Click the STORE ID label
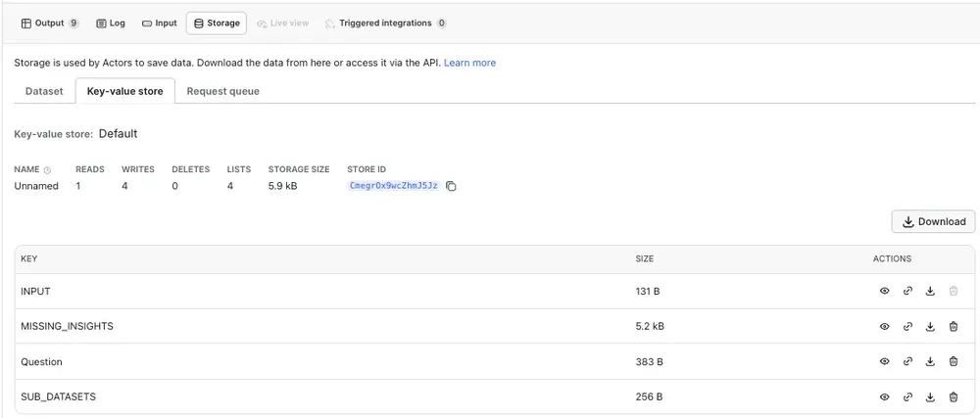This screenshot has width=980, height=418. (x=367, y=169)
